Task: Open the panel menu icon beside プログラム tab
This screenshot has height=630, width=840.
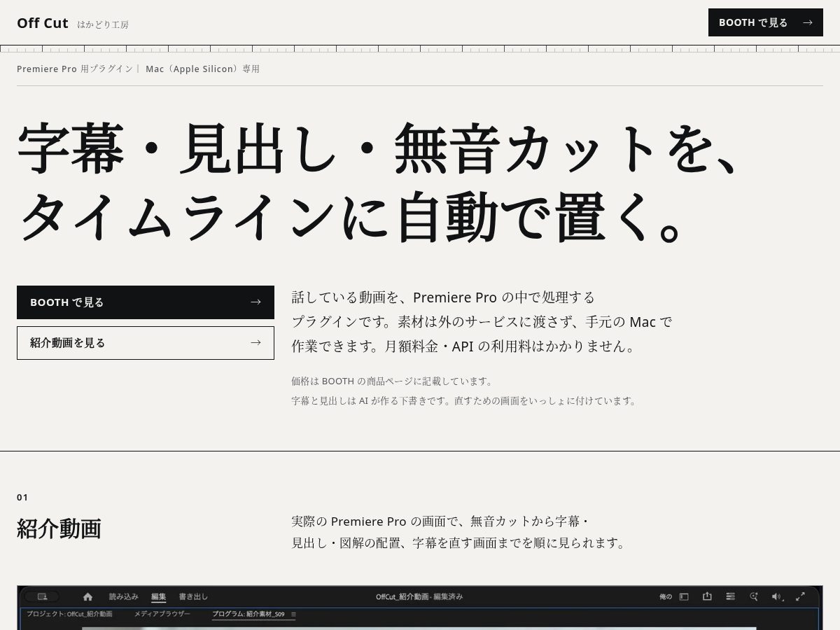Action: [293, 615]
